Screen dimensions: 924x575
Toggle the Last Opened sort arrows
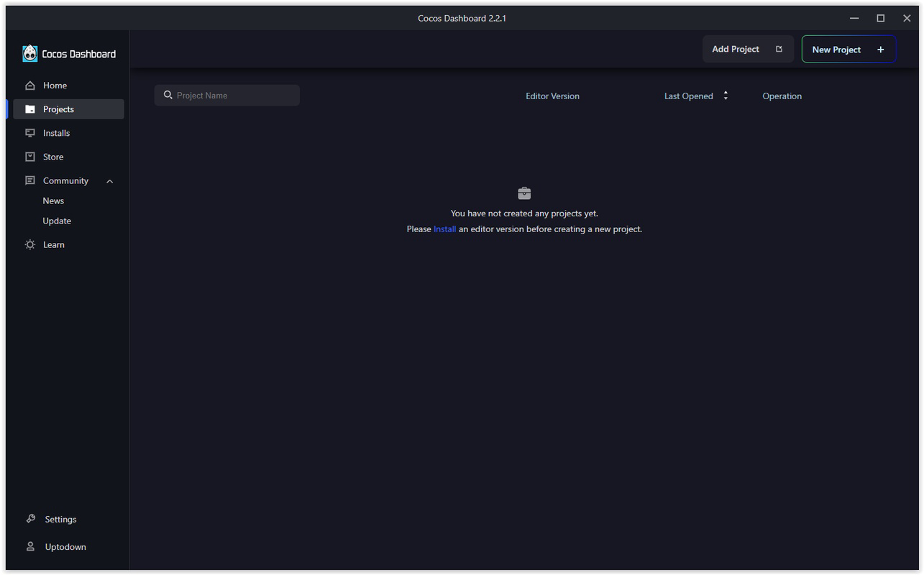726,96
